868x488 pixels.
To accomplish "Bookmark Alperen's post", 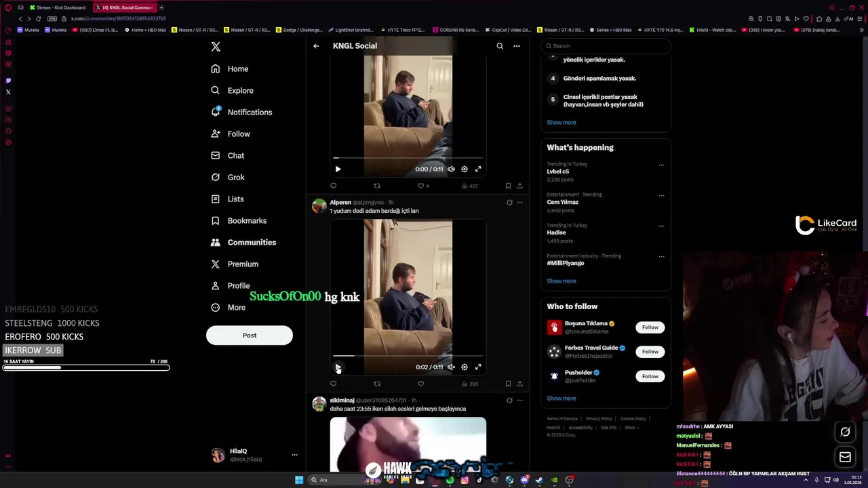I will (508, 384).
